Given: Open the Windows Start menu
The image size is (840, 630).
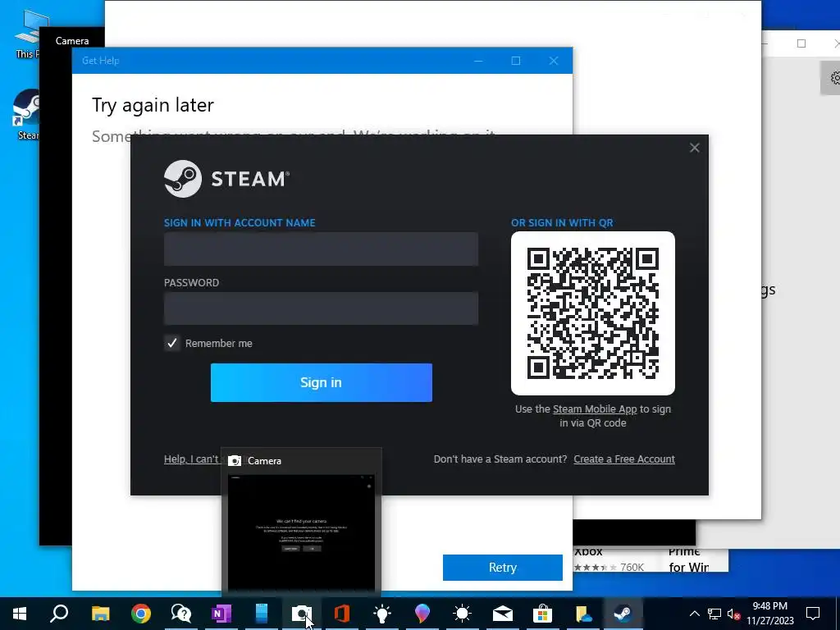Looking at the screenshot, I should (x=20, y=614).
